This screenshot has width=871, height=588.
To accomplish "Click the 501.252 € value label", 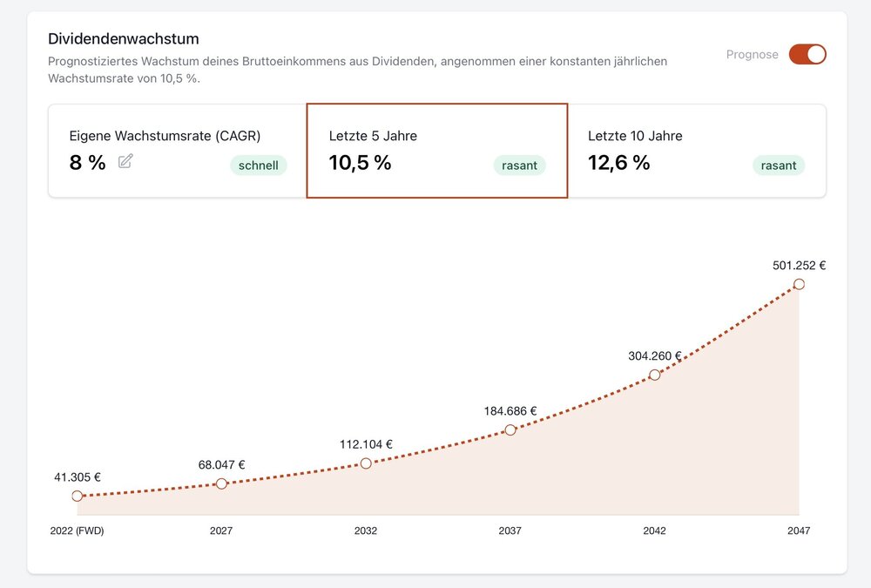I will tap(799, 266).
